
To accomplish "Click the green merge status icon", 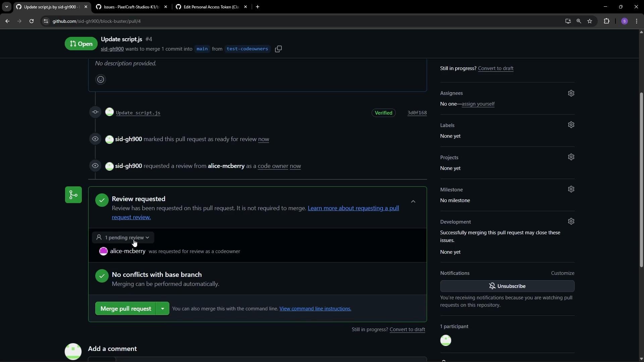I will point(73,195).
